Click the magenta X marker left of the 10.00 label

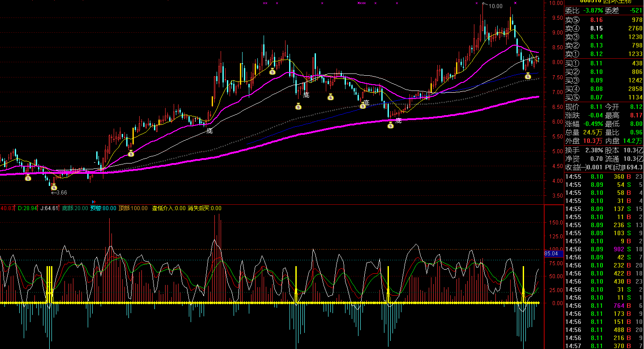click(478, 3)
